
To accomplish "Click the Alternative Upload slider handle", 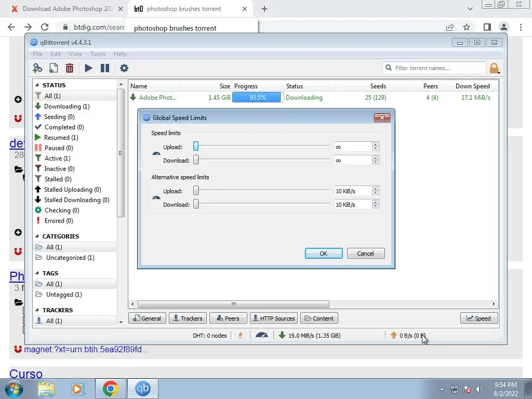I will (x=196, y=190).
